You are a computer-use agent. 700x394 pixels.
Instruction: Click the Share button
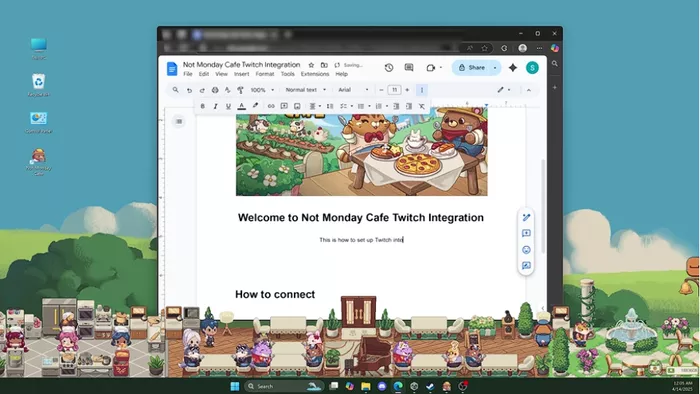[x=472, y=68]
